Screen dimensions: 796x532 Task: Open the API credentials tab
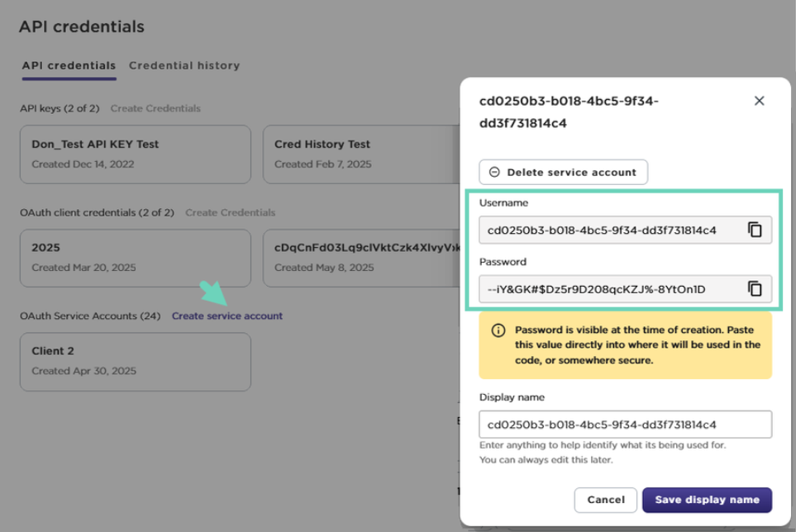[x=69, y=65]
